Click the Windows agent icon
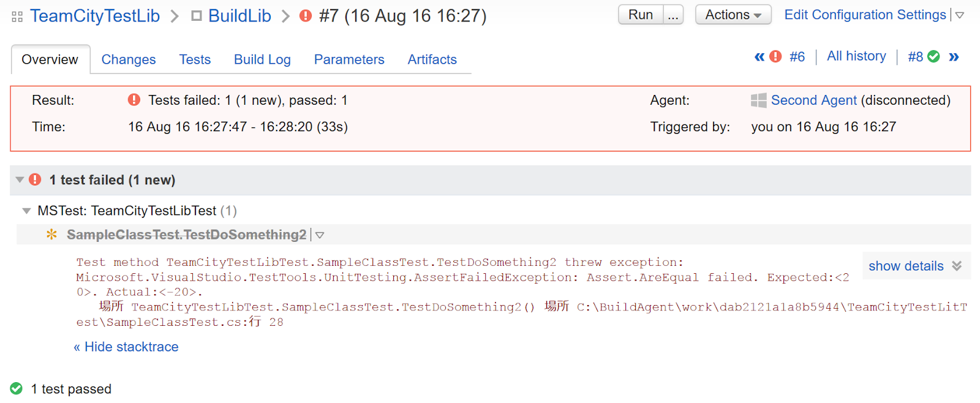The width and height of the screenshot is (980, 403). click(x=758, y=100)
